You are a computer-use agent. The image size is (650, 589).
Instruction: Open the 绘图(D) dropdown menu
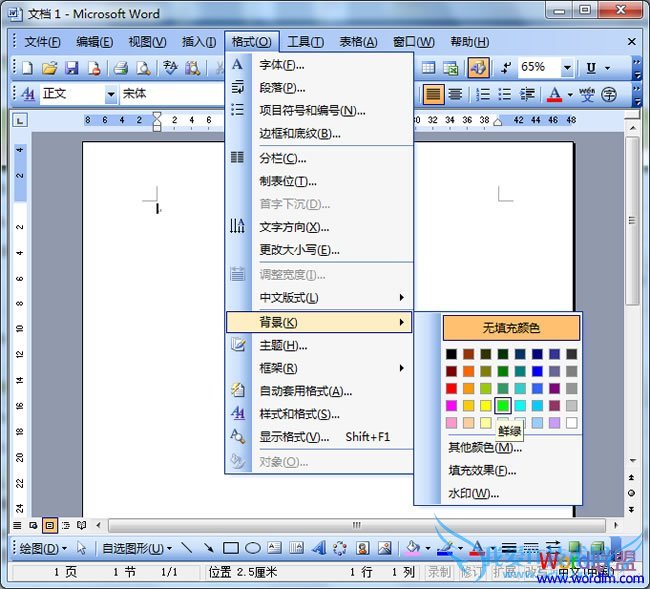43,548
